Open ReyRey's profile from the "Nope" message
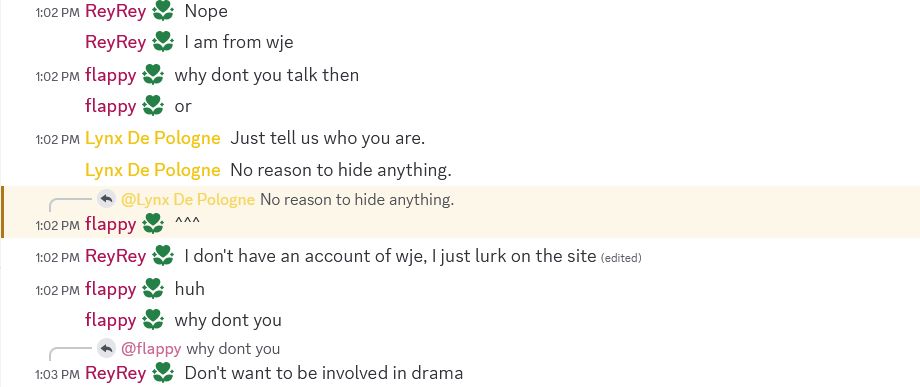 coord(116,12)
